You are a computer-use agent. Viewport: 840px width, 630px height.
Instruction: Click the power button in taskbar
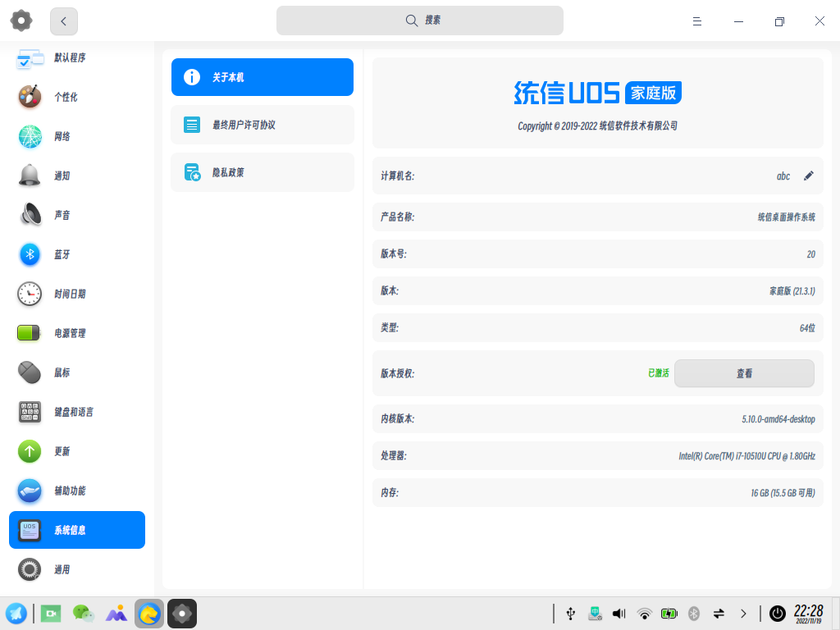point(778,614)
